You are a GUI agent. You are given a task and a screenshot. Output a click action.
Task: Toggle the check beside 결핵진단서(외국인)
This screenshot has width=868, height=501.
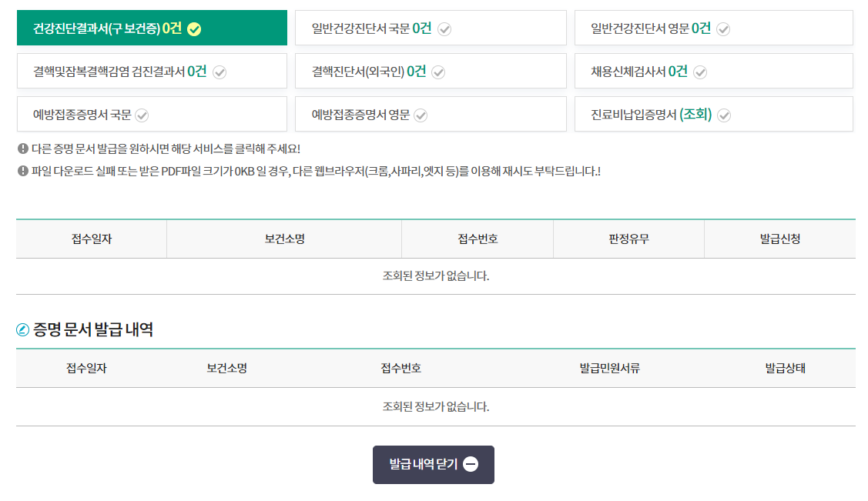[x=439, y=71]
